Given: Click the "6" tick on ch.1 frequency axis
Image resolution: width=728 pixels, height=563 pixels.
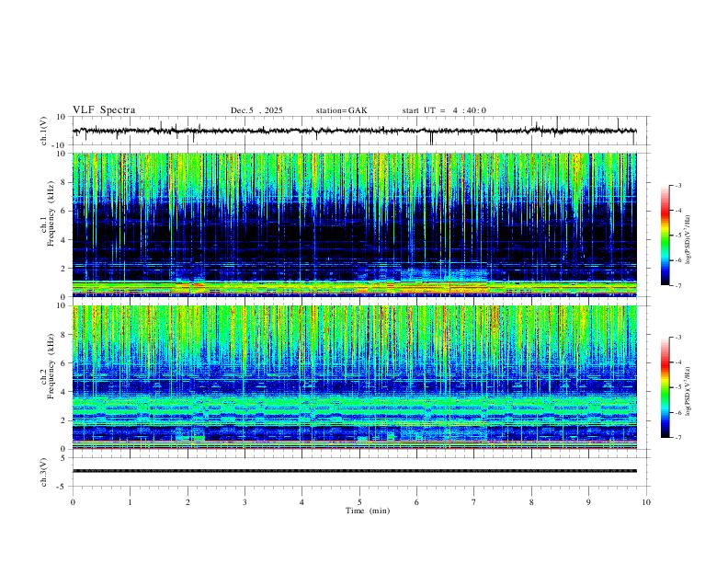Looking at the screenshot, I should (63, 211).
